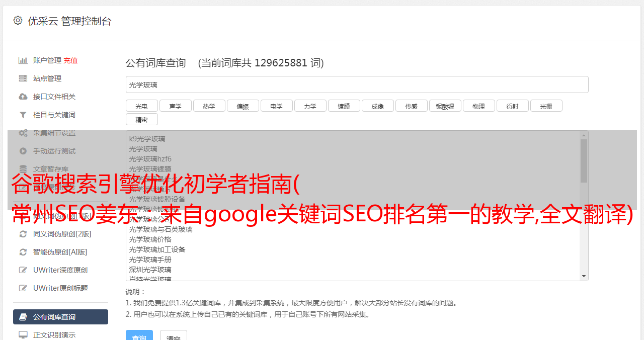Click the gears icon for 采集细节设置
This screenshot has width=644, height=340.
pyautogui.click(x=23, y=133)
